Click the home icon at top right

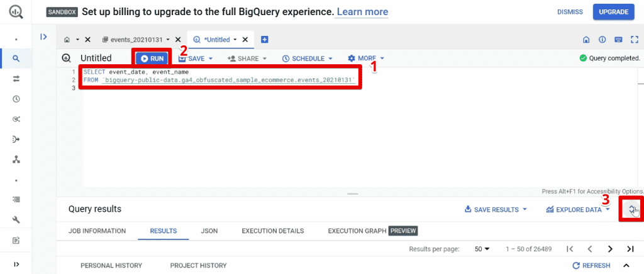point(587,40)
